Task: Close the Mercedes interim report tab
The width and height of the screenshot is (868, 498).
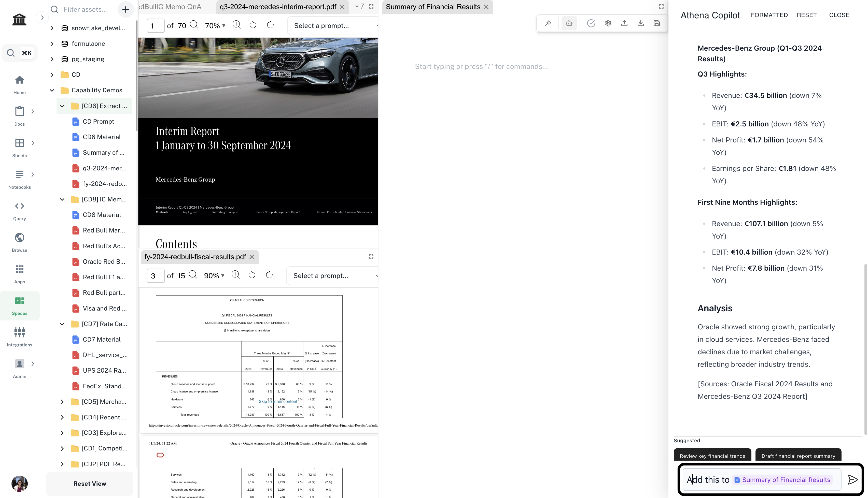Action: coord(342,7)
